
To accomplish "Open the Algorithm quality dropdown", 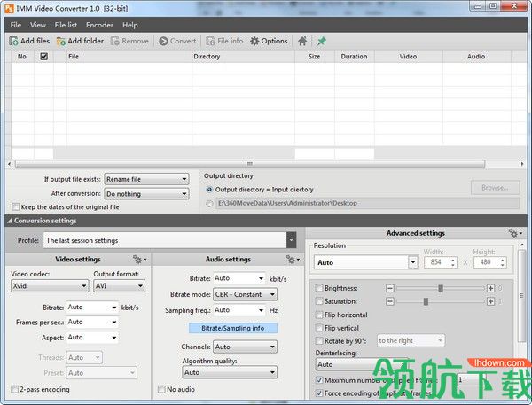I will click(x=230, y=372).
